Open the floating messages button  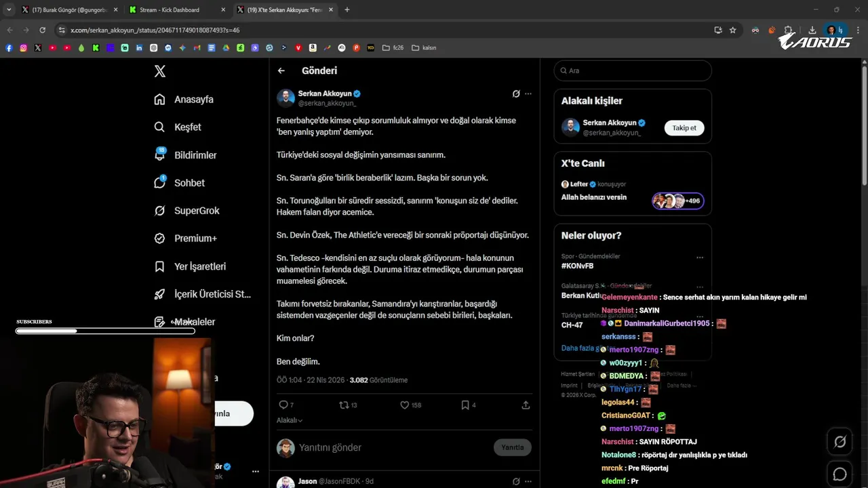pyautogui.click(x=840, y=474)
